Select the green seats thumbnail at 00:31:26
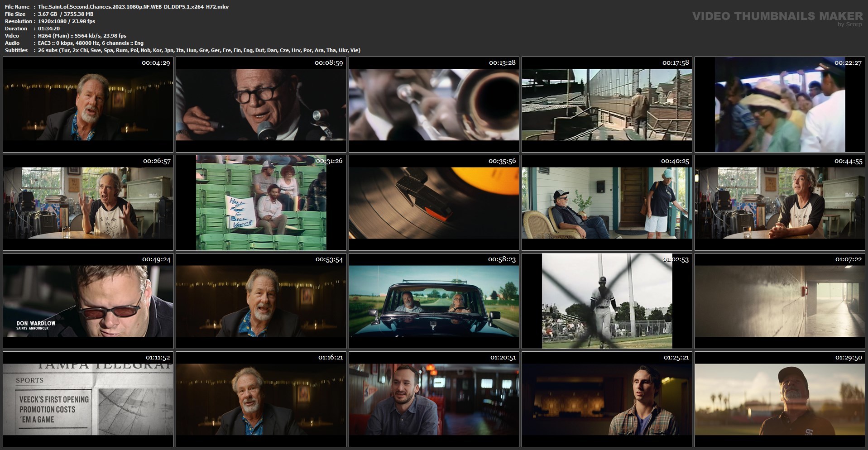 261,203
